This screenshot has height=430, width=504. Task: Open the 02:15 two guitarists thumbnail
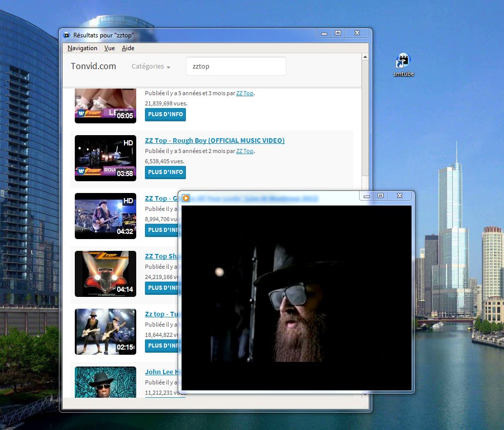pos(106,331)
